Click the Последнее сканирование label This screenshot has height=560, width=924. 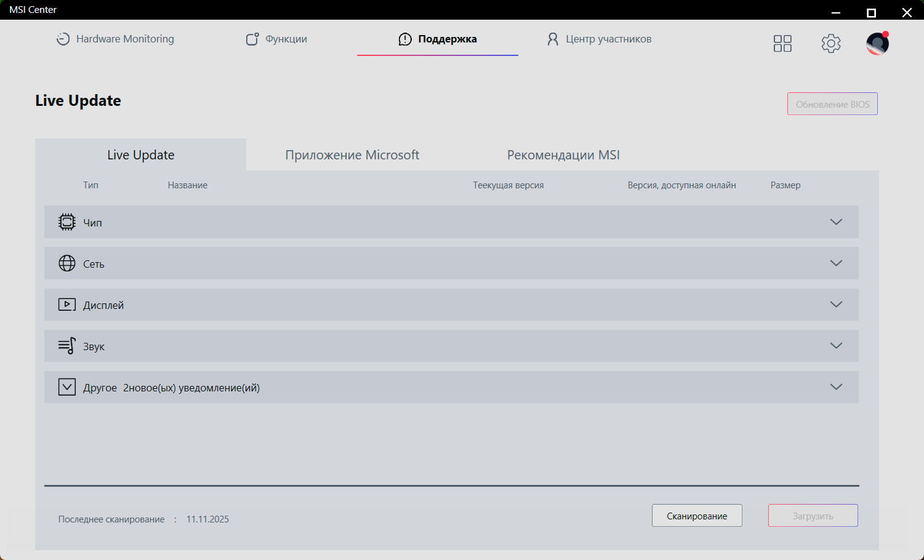111,519
